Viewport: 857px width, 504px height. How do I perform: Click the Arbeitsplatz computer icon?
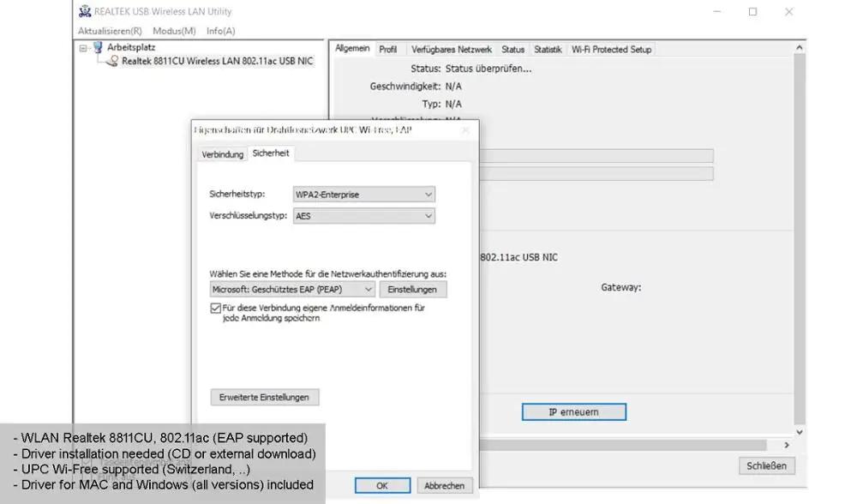point(98,47)
